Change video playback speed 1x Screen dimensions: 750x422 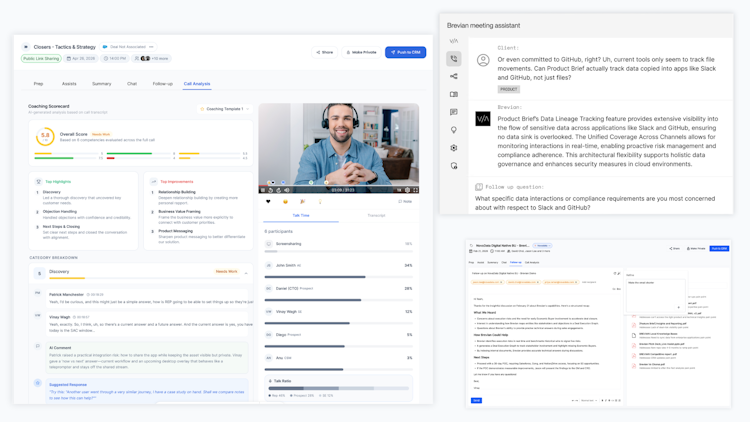point(399,190)
